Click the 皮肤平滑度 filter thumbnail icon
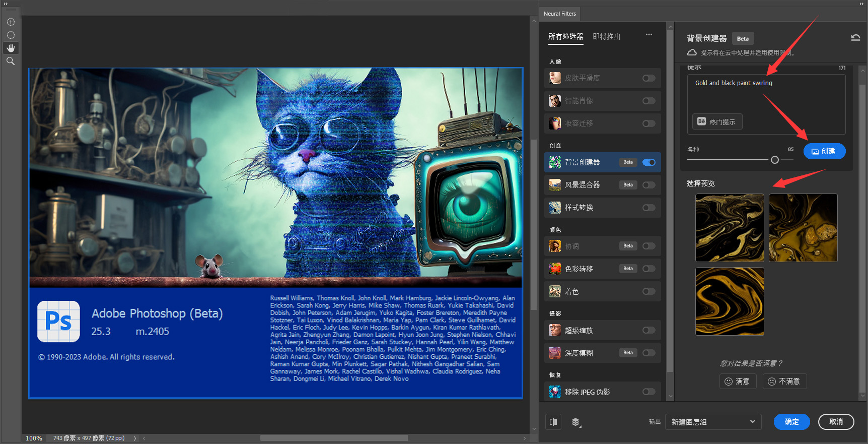 [x=555, y=78]
